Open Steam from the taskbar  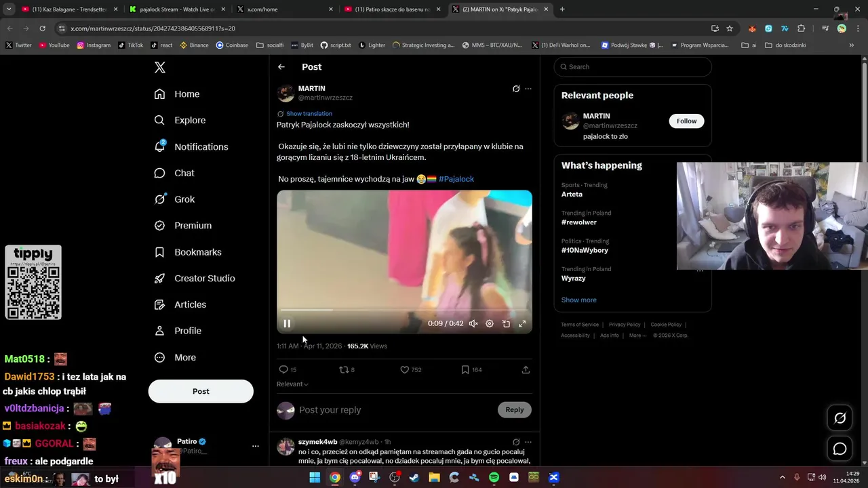pos(414,477)
